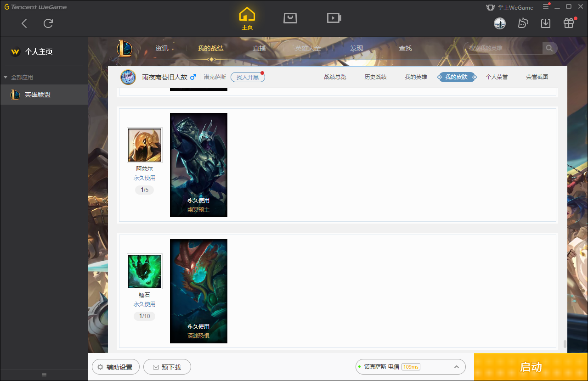Image resolution: width=588 pixels, height=381 pixels.
Task: Expand the 诺克萨斯 电信 server dropdown
Action: click(411, 367)
